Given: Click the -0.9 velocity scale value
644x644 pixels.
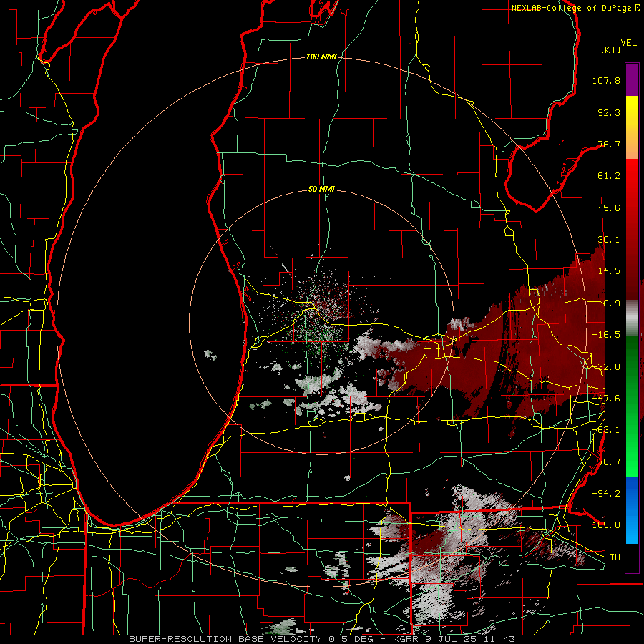Looking at the screenshot, I should [609, 303].
